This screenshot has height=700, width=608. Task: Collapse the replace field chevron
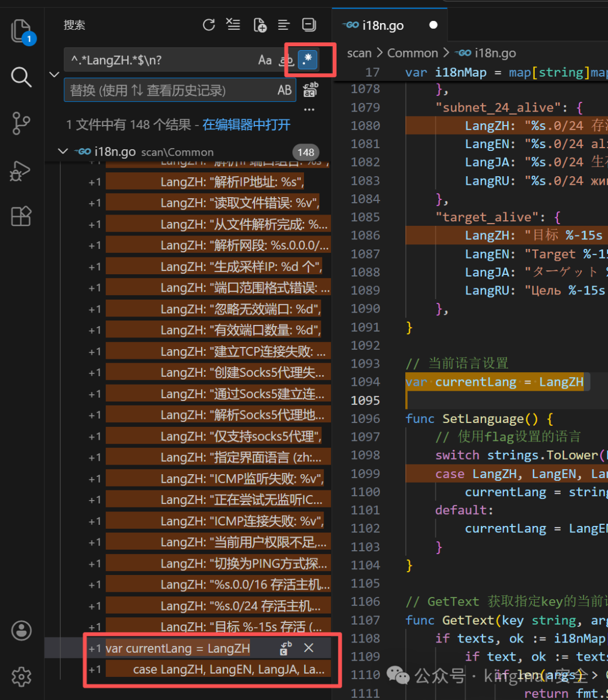point(54,74)
